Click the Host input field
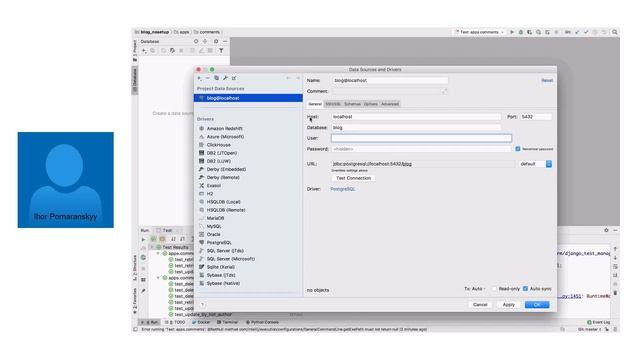Screen dimensions: 640x360 416,117
